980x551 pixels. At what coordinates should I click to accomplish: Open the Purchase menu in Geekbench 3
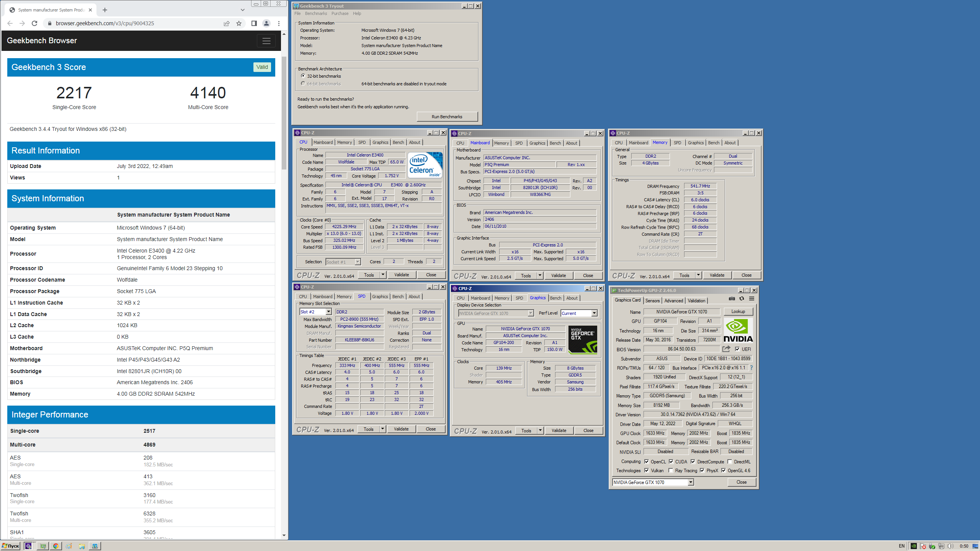coord(340,13)
